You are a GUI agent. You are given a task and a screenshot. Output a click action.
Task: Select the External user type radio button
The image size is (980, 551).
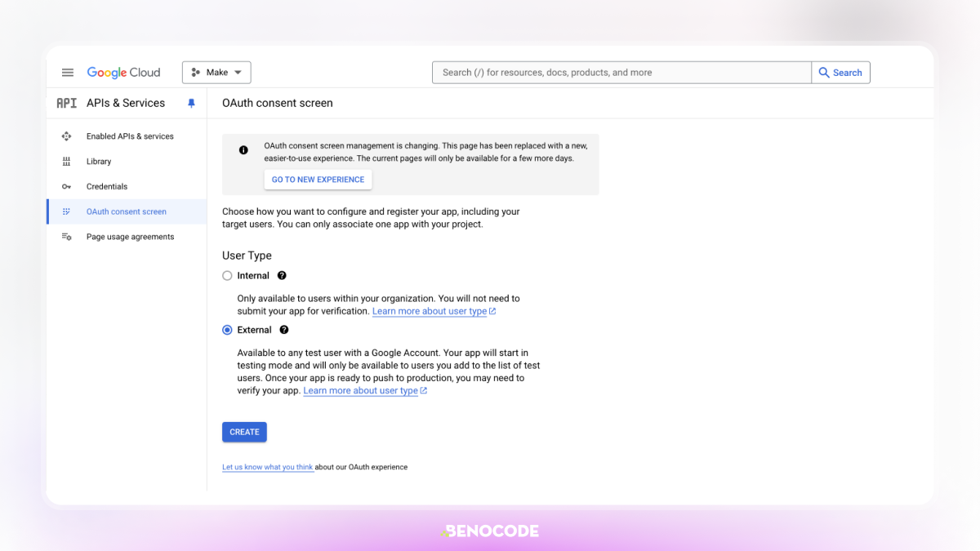(227, 330)
